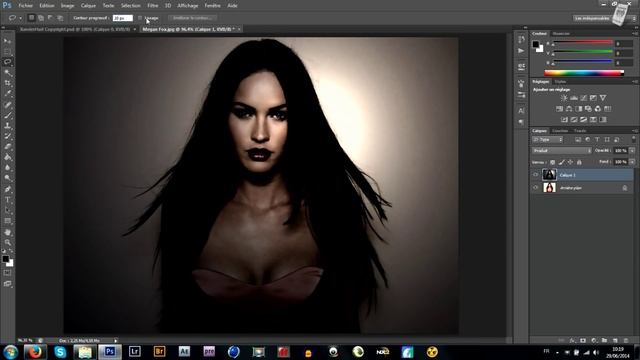Screen dimensions: 640x360
Task: Enable the Lissage anti-alias checkbox
Action: (x=140, y=18)
